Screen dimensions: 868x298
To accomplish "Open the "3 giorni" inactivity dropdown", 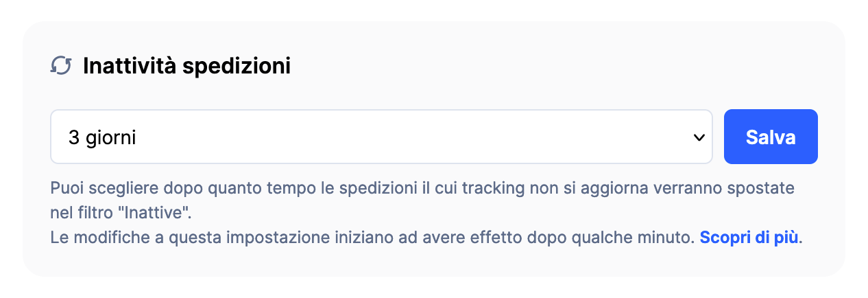I will [381, 137].
